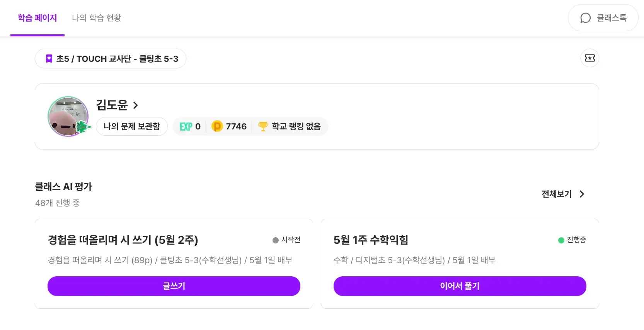The image size is (644, 330).
Task: Expand 전체보기 chevron arrow
Action: (x=582, y=194)
